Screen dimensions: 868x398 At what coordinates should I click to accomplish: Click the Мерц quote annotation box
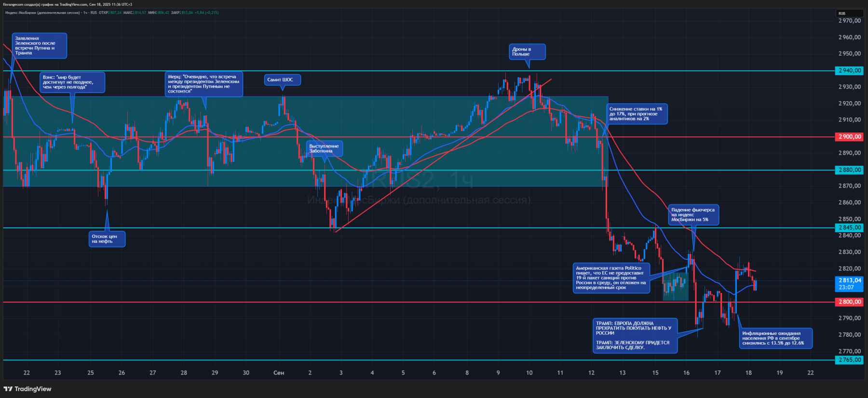click(204, 84)
